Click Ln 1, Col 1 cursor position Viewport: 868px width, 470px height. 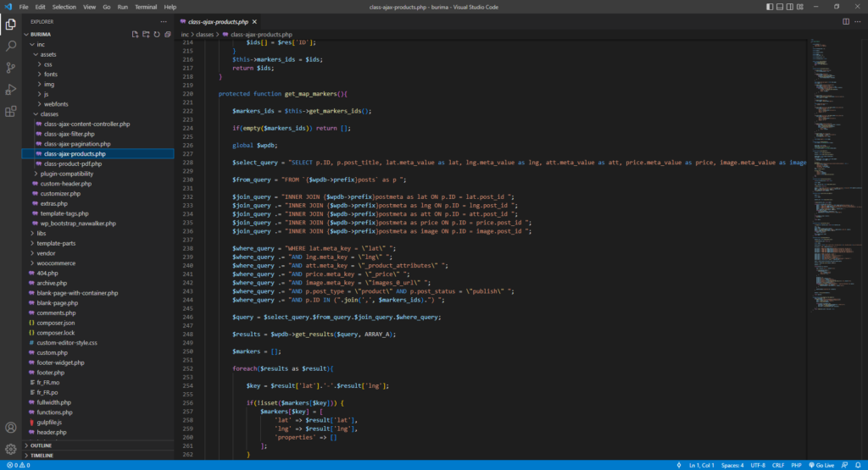point(701,465)
